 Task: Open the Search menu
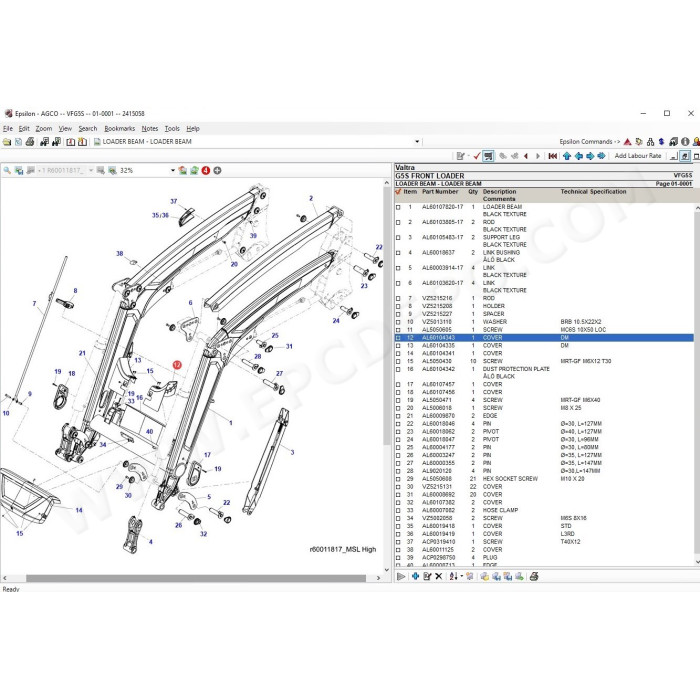point(88,129)
